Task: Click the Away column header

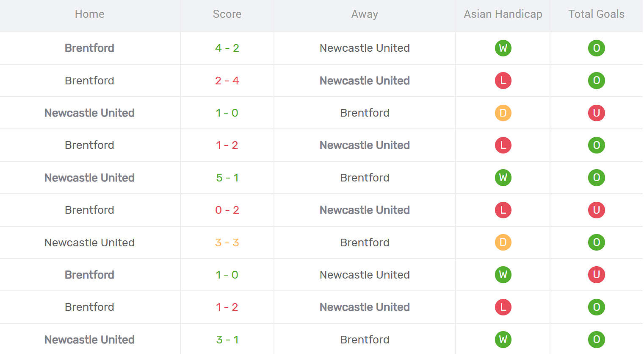Action: [365, 14]
